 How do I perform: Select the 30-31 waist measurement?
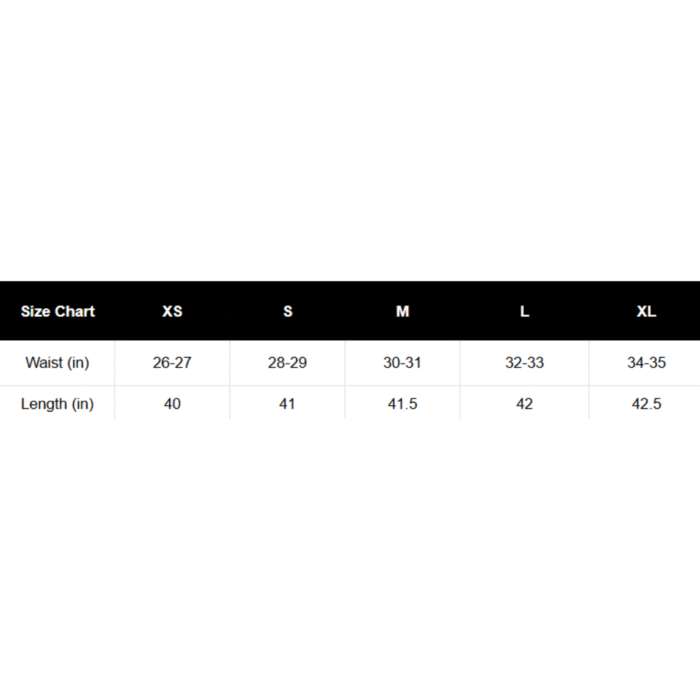(x=402, y=363)
